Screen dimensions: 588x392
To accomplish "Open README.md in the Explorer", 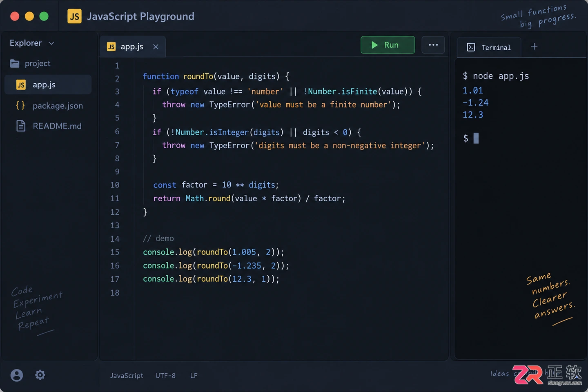I will (48, 126).
